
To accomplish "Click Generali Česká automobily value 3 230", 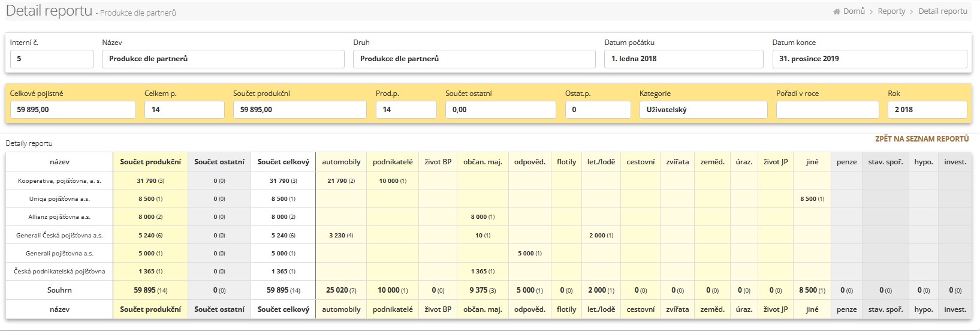I will (x=341, y=235).
